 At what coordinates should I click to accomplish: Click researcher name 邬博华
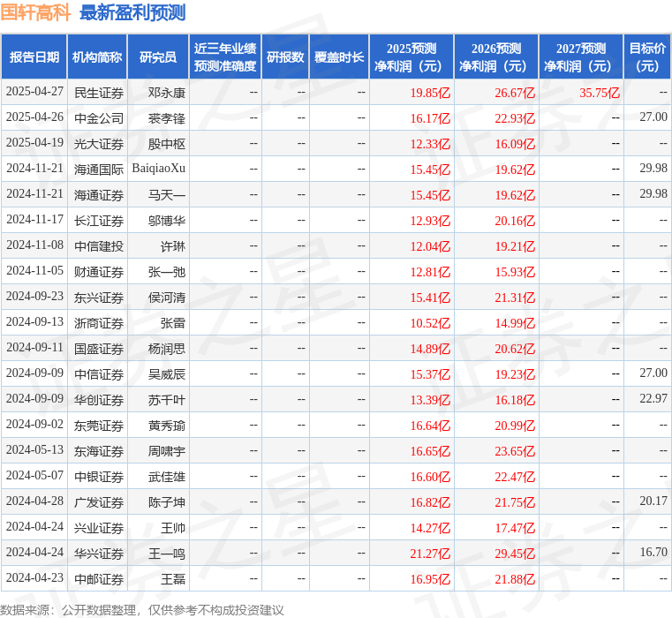(x=167, y=221)
